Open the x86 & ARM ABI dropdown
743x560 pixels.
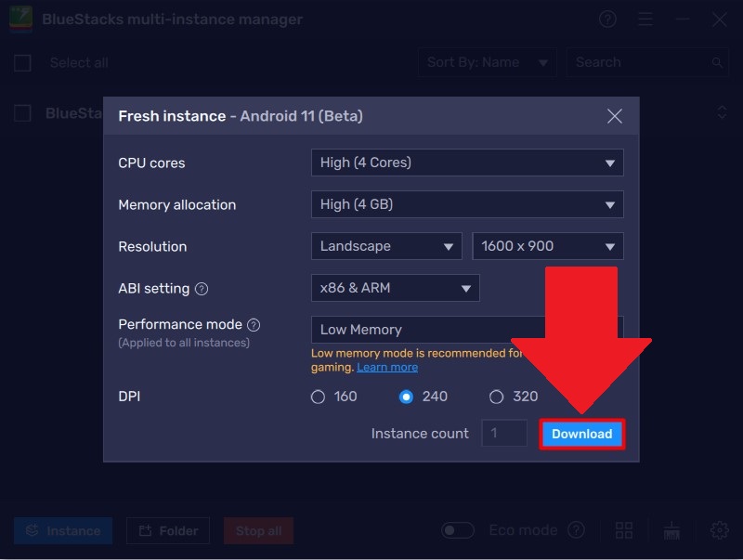click(x=395, y=288)
